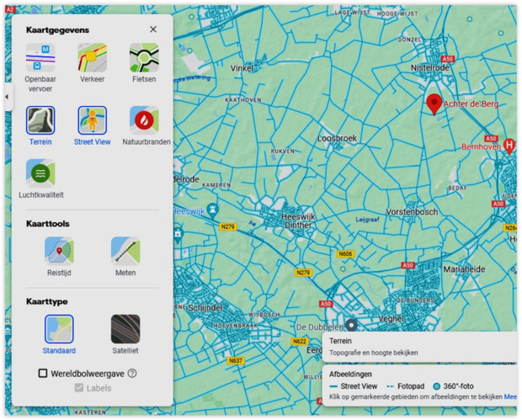
Task: Show the Natuurbranden wildfire layer
Action: pyautogui.click(x=144, y=120)
